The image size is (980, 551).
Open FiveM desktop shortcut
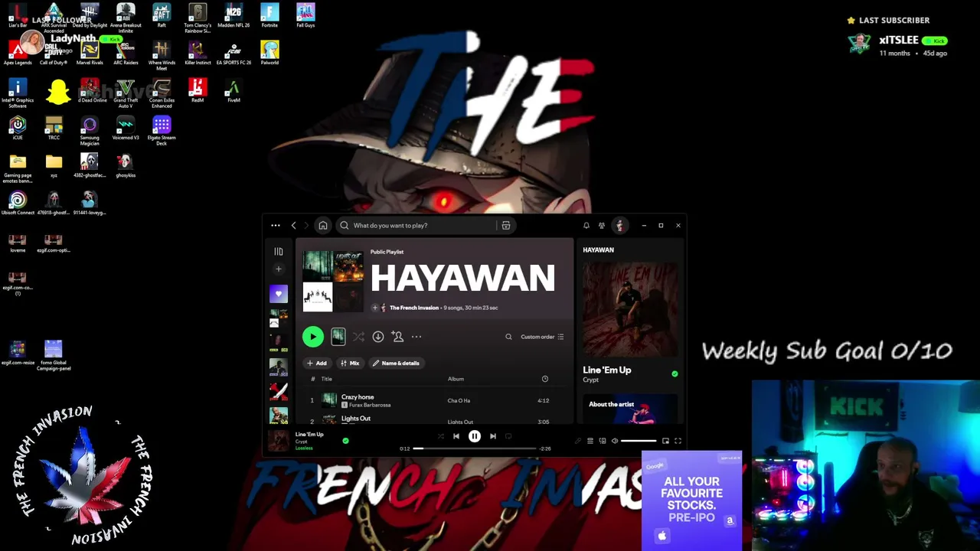(234, 90)
